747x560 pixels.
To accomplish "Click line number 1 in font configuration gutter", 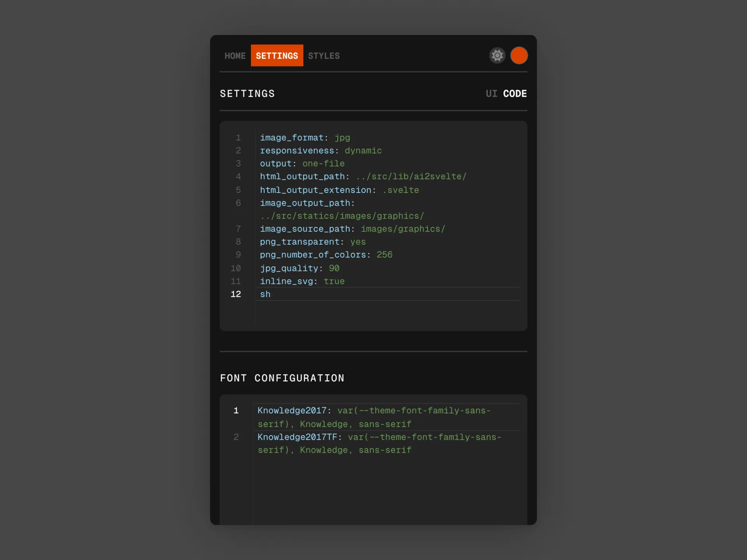I will 236,411.
